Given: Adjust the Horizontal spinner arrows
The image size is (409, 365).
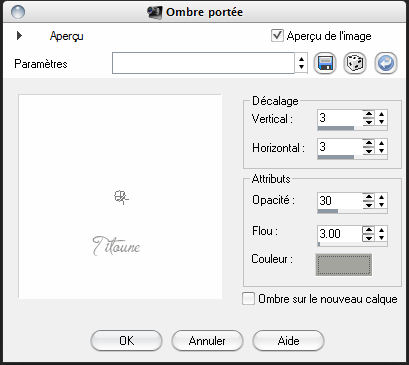Looking at the screenshot, I should (368, 147).
